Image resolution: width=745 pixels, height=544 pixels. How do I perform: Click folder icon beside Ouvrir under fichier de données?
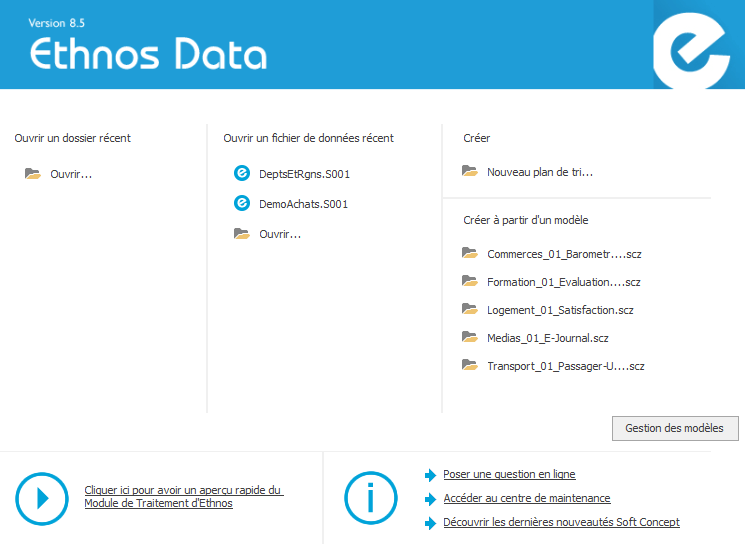pyautogui.click(x=242, y=233)
